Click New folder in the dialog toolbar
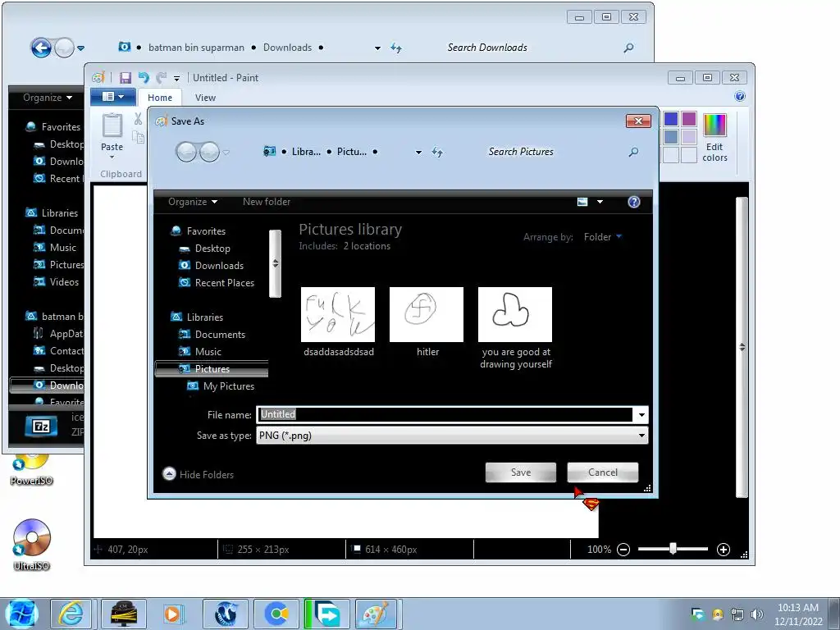Screen dimensions: 840x630 pos(267,202)
